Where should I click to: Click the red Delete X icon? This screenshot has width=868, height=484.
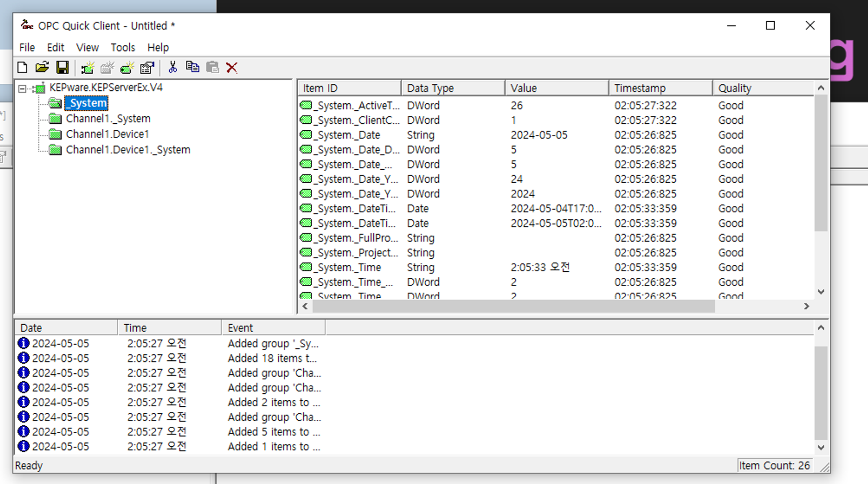232,68
